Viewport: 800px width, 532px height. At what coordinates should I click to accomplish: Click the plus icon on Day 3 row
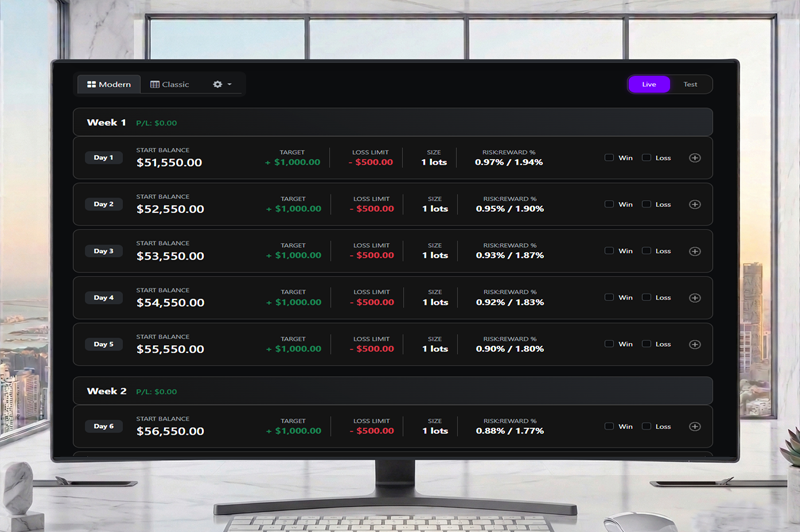coord(694,251)
